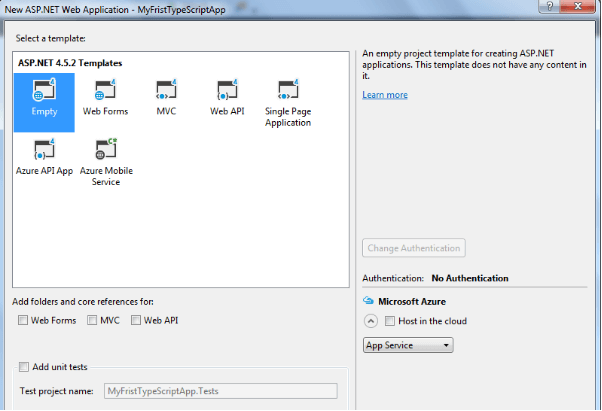
Task: Toggle the Host in the cloud checkbox
Action: (390, 321)
